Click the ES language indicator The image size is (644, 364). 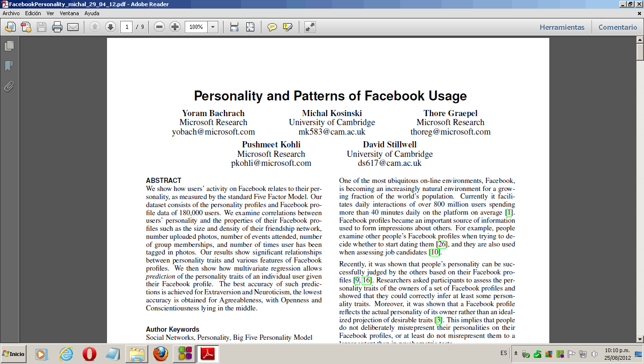(503, 353)
